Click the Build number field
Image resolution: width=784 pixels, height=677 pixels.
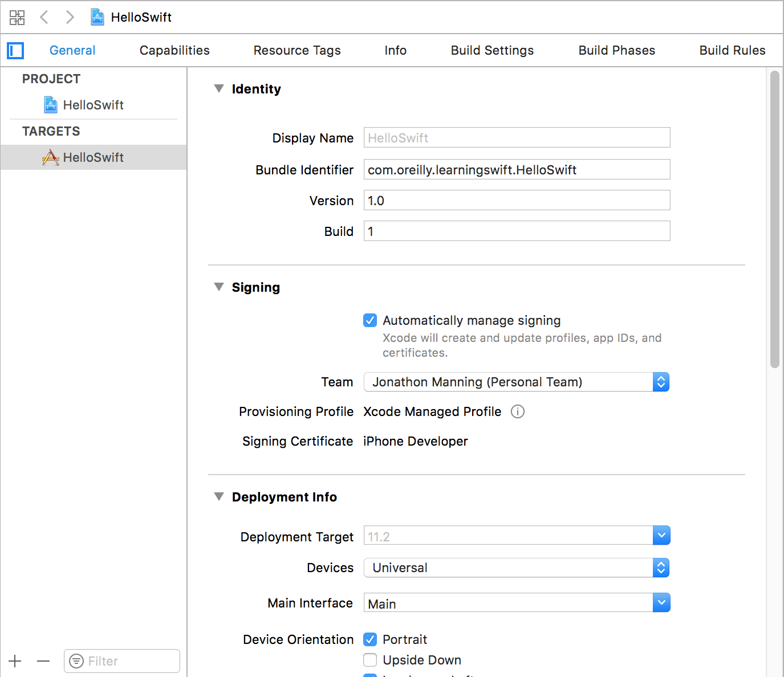[x=517, y=231]
